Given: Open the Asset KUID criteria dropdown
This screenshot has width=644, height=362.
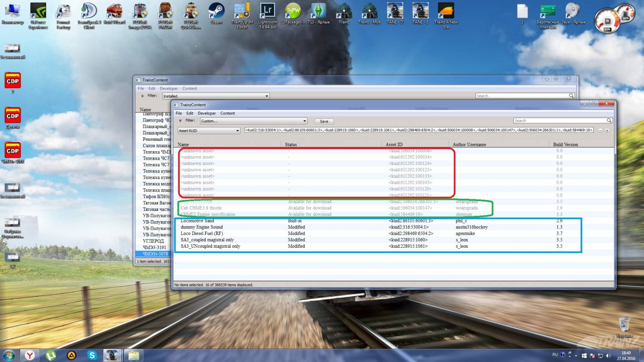Looking at the screenshot, I should [209, 131].
